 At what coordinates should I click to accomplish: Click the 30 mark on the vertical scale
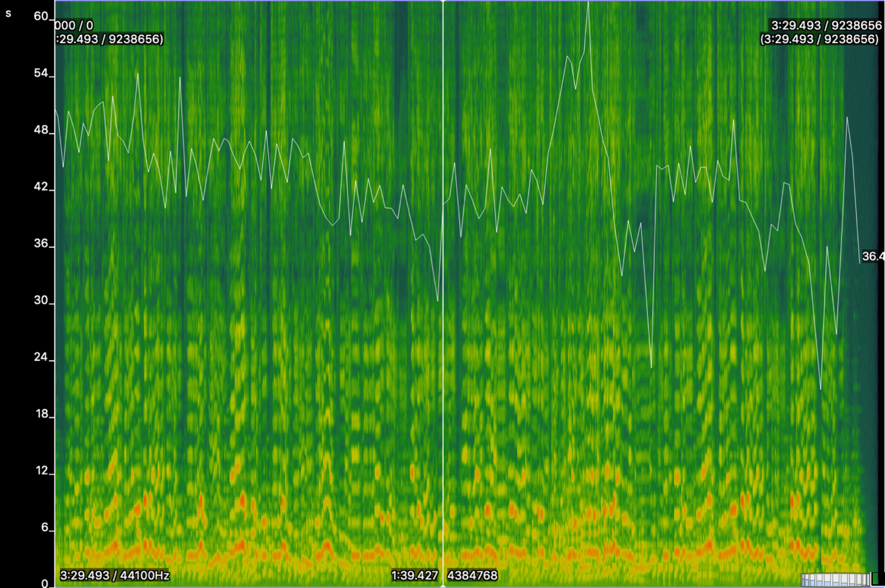pyautogui.click(x=41, y=300)
